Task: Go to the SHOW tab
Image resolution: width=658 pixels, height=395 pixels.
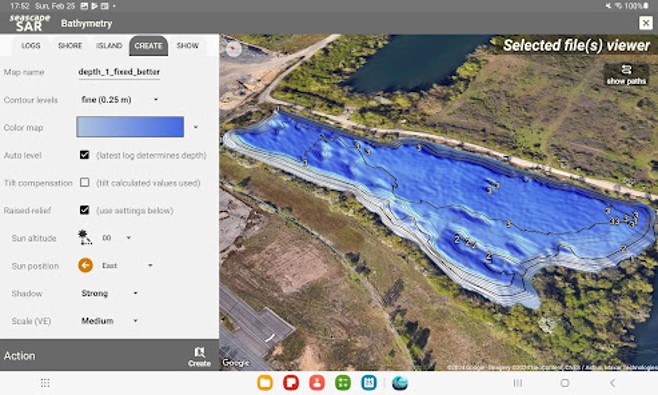Action: 187,46
